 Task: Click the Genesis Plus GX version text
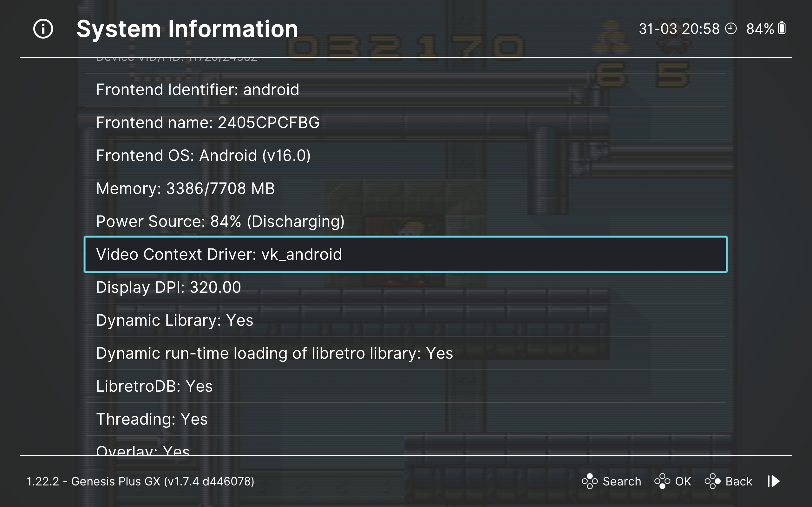click(140, 482)
